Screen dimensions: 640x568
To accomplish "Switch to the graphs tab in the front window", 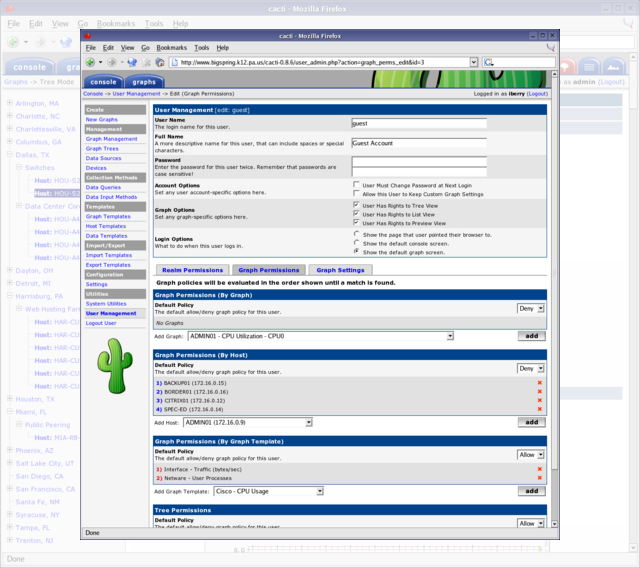I will click(144, 82).
